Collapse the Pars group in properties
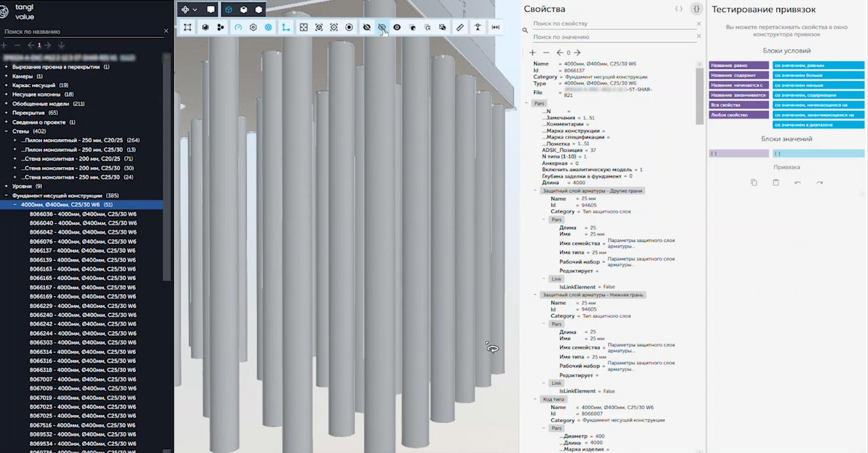The width and height of the screenshot is (868, 453). click(527, 104)
